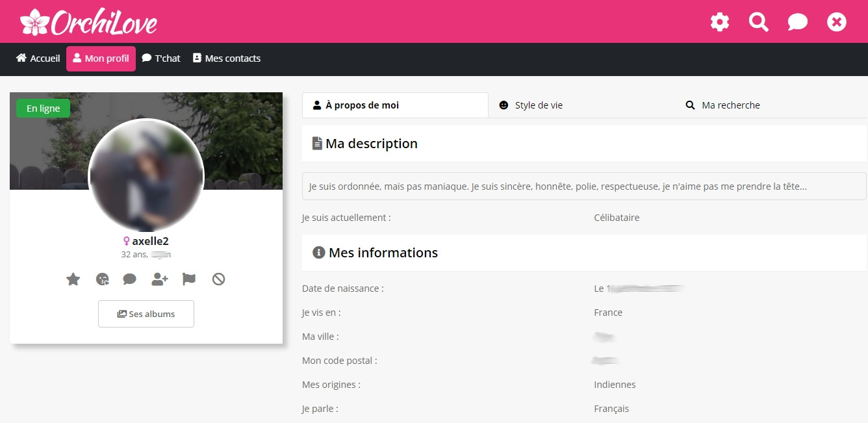Click the blurred round profile photo
This screenshot has width=868, height=423.
146,177
